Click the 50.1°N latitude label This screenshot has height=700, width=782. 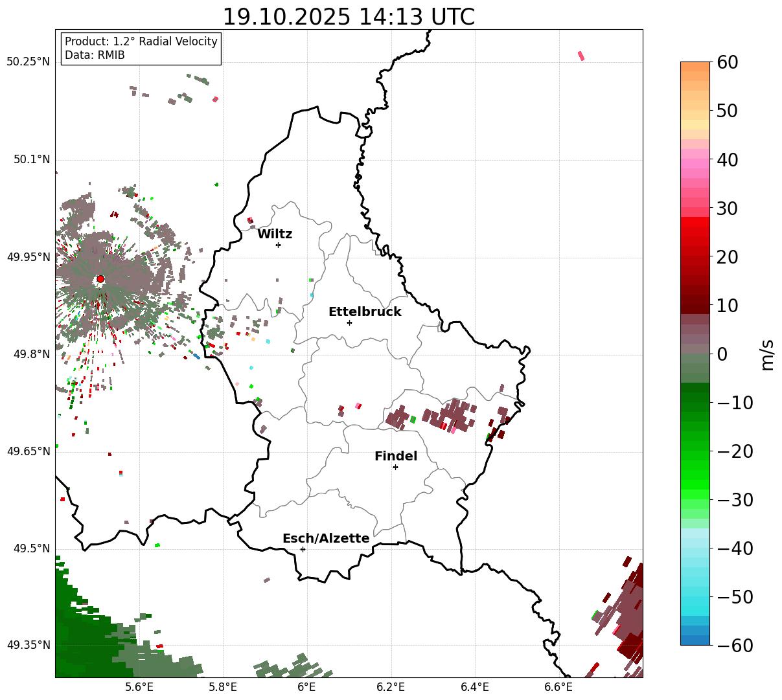pyautogui.click(x=32, y=160)
